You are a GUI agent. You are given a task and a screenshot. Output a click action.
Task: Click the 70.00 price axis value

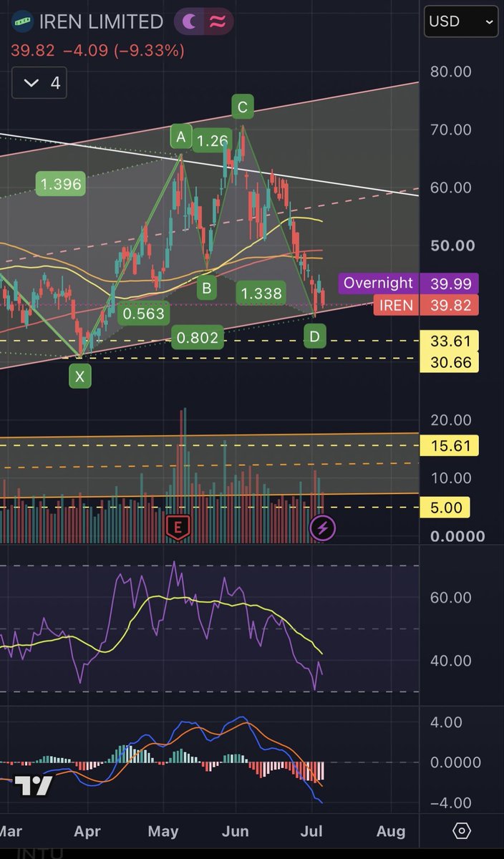tap(451, 130)
